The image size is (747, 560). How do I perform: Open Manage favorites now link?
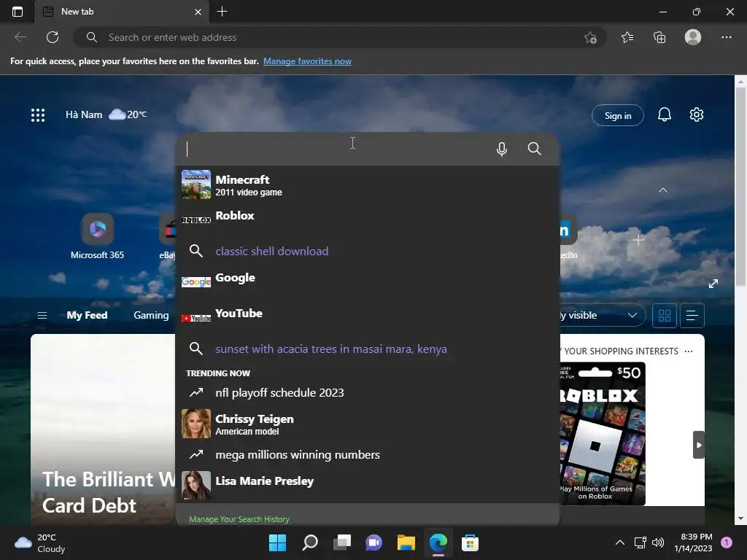[x=307, y=61]
